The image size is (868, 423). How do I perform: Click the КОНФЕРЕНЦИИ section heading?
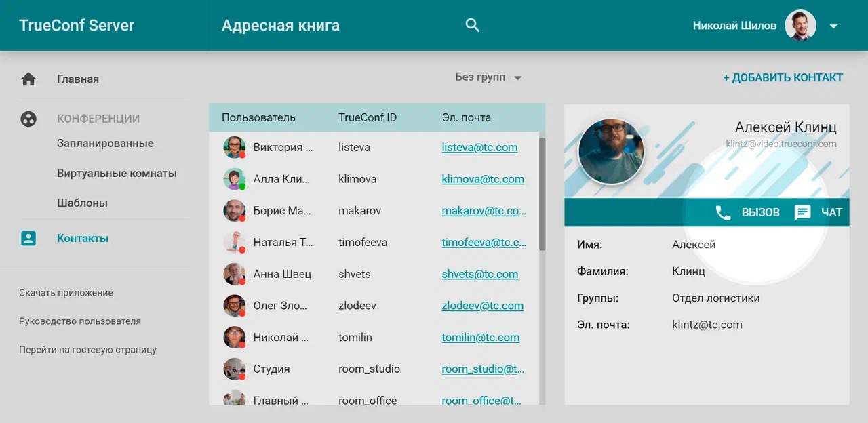[98, 119]
